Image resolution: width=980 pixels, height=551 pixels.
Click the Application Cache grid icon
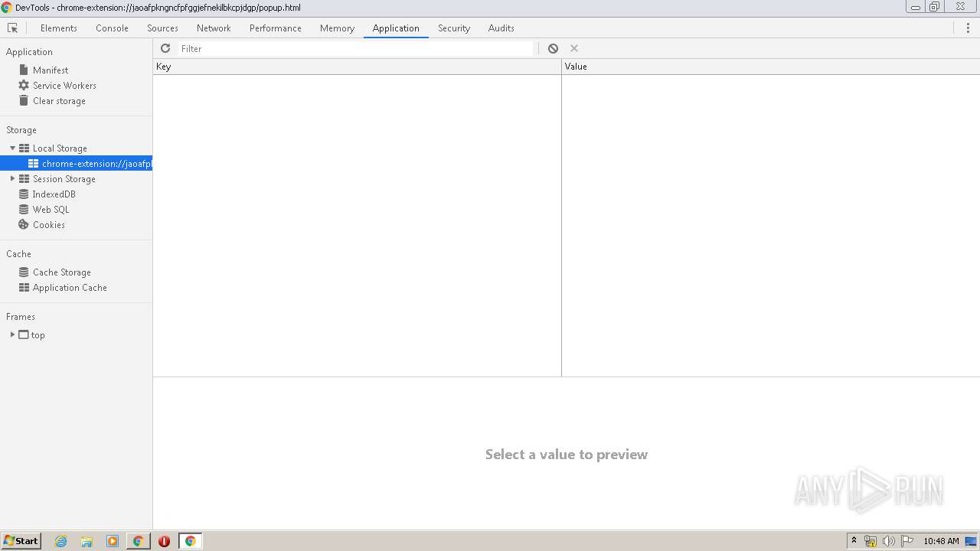point(24,287)
